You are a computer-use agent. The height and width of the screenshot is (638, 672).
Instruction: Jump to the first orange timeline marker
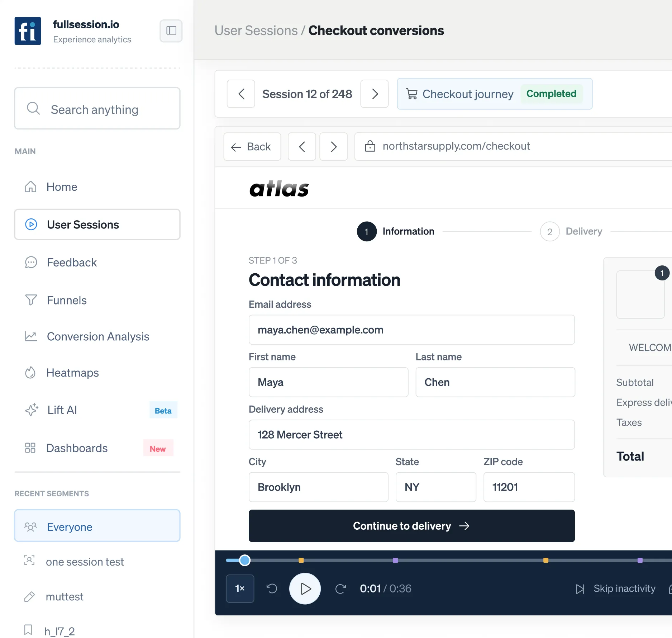pyautogui.click(x=301, y=560)
